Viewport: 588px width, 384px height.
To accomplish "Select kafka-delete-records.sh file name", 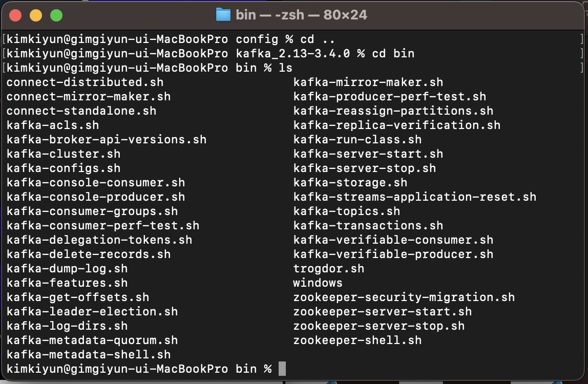I will pos(89,254).
